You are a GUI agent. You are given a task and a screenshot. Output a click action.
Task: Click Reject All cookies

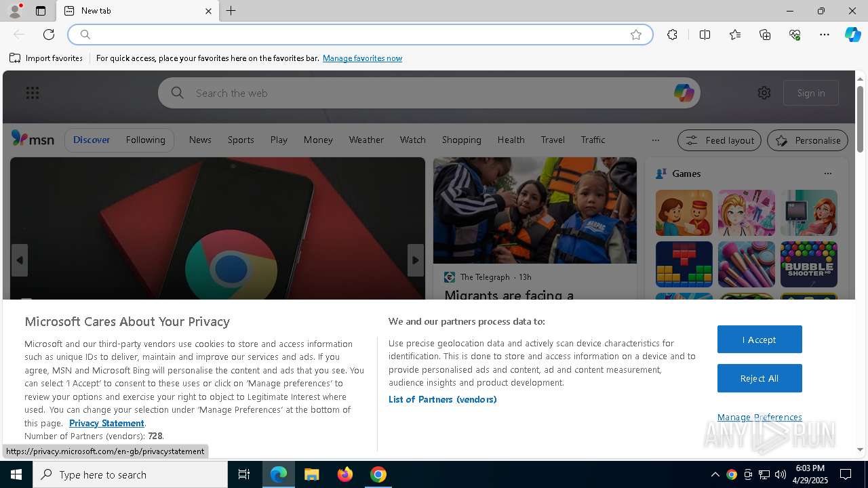tap(759, 378)
